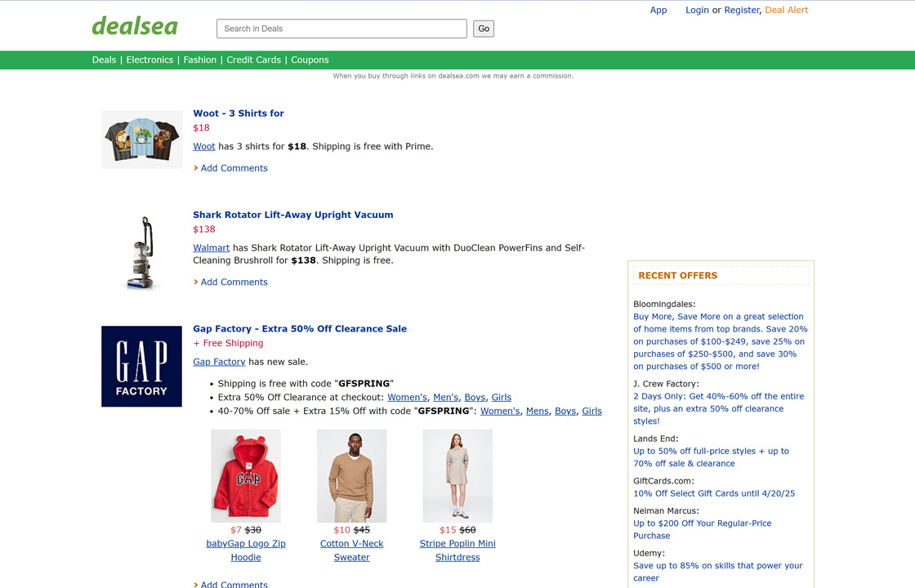Open Udemy Save up to 85% offer
The height and width of the screenshot is (588, 915).
718,572
